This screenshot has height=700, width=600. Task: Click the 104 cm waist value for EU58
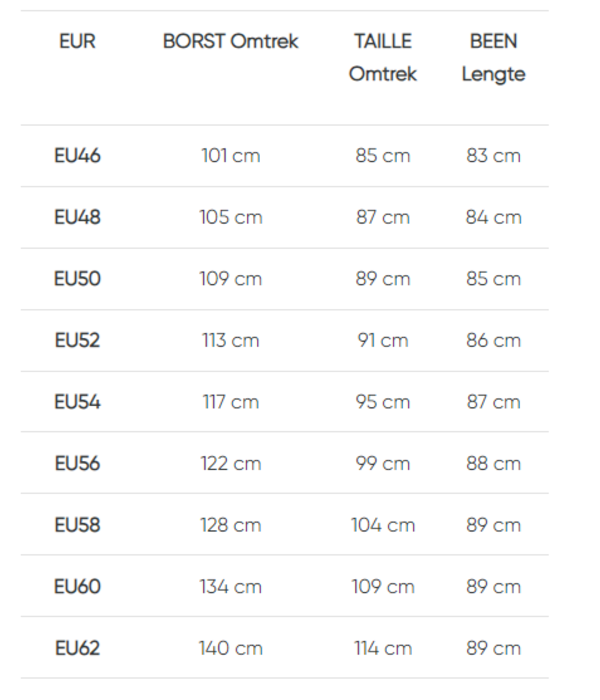click(382, 525)
